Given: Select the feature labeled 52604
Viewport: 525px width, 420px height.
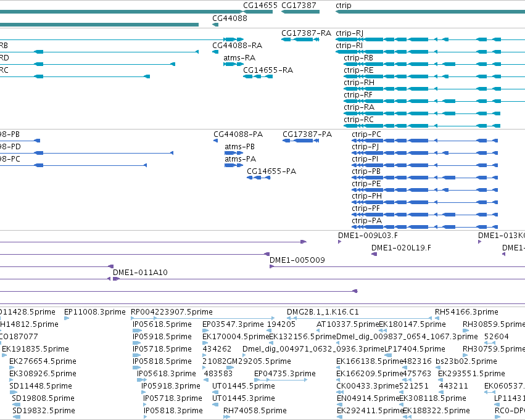Looking at the screenshot, I should 496,337.
